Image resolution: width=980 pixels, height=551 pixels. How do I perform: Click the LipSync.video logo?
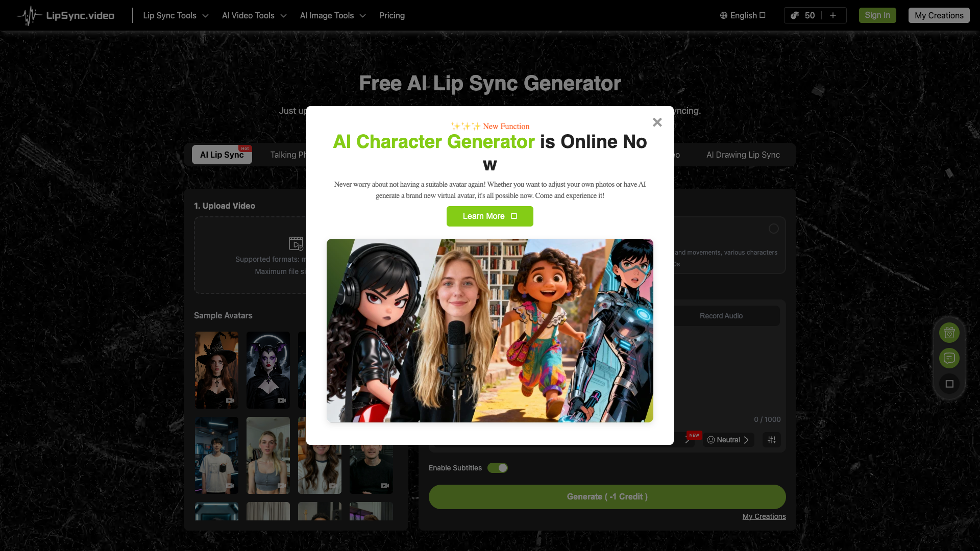65,16
